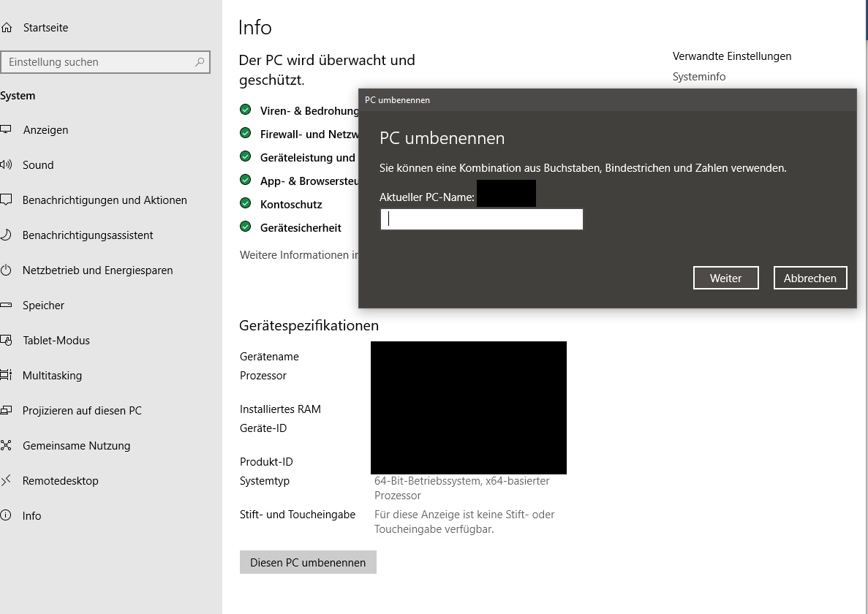
Task: Click the PC umbenennen dialog title bar
Action: 607,100
